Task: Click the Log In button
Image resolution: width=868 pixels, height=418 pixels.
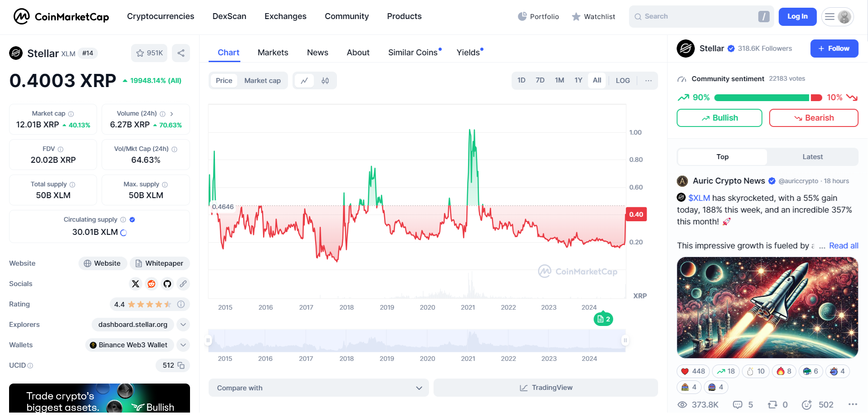Action: [797, 17]
